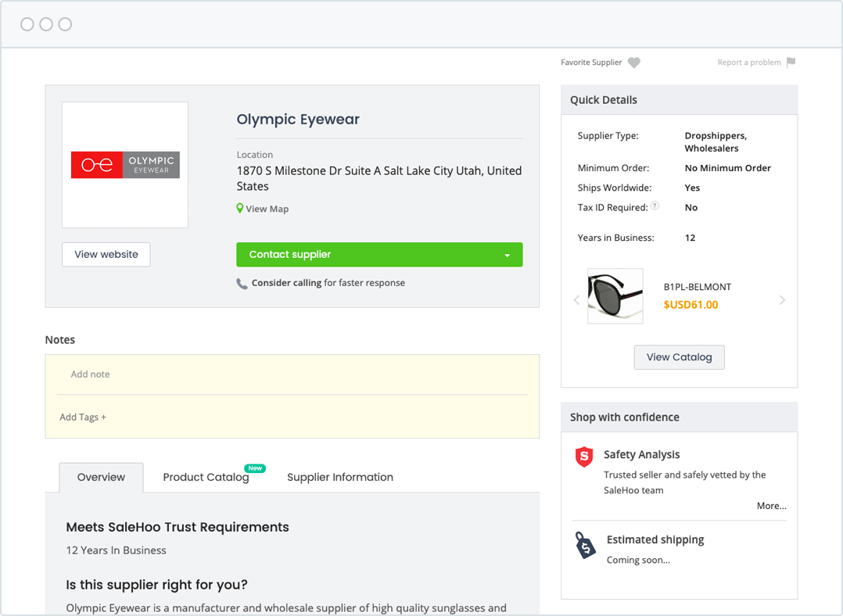Switch to the Overview tab

point(101,478)
